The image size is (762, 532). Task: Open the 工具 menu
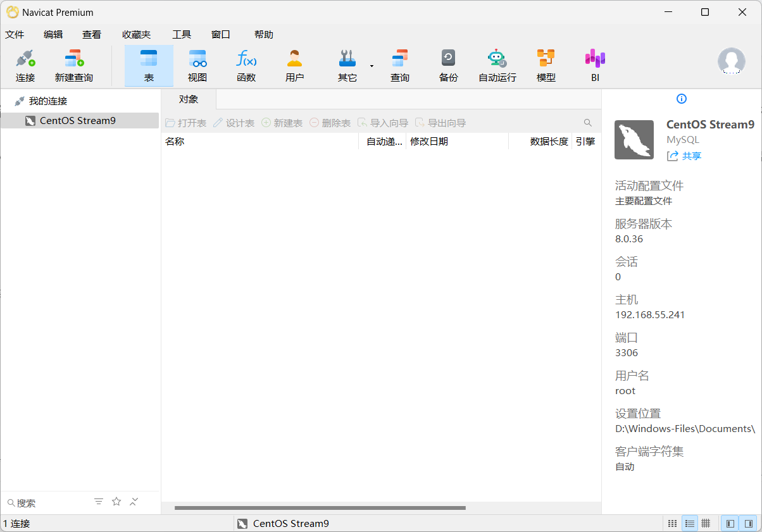pos(182,35)
